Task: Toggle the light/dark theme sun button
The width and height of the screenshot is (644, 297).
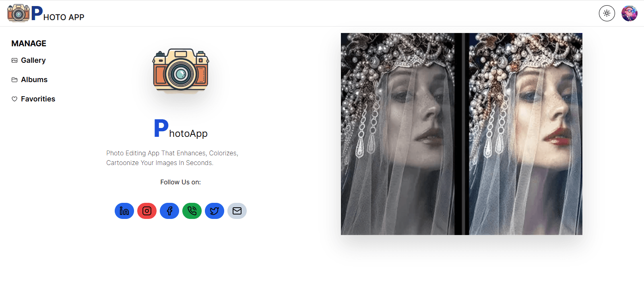Action: click(607, 13)
